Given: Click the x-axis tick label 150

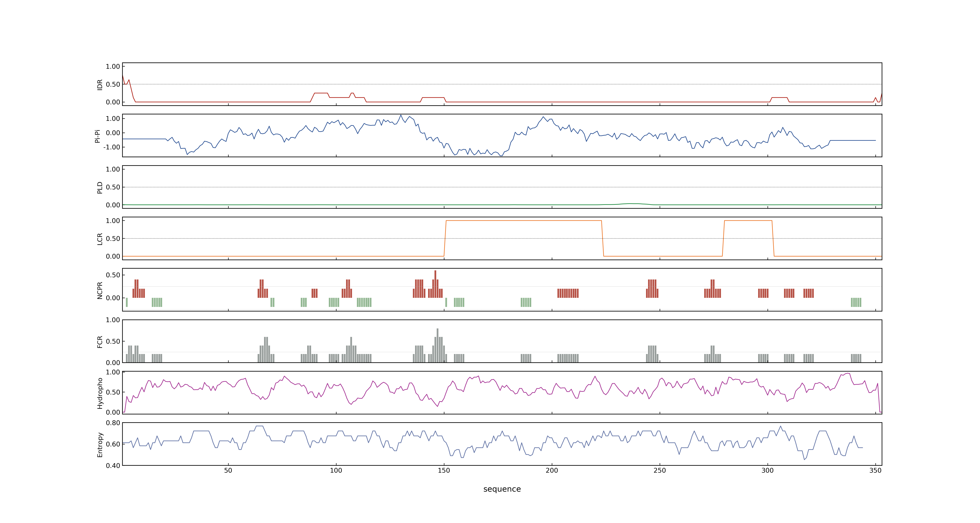Looking at the screenshot, I should [x=444, y=470].
